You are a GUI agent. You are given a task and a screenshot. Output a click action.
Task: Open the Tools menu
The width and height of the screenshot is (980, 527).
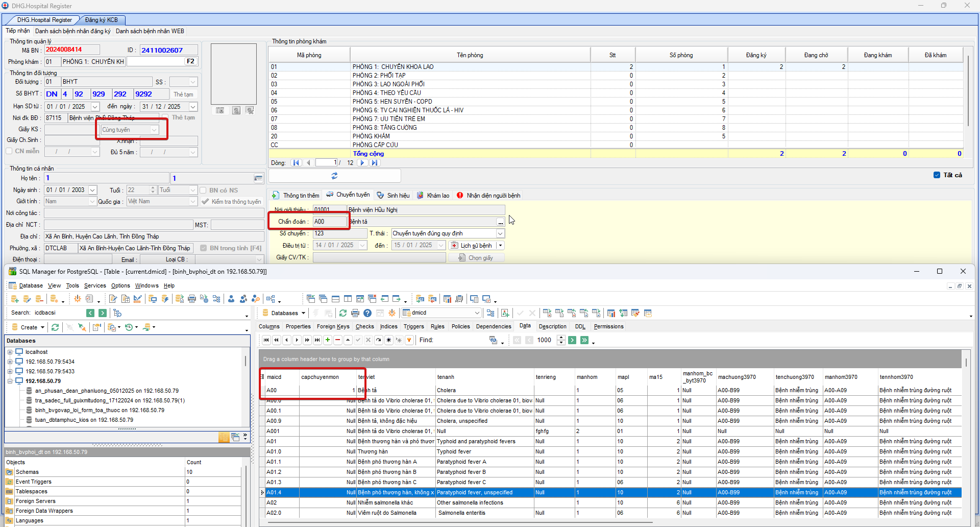click(72, 285)
